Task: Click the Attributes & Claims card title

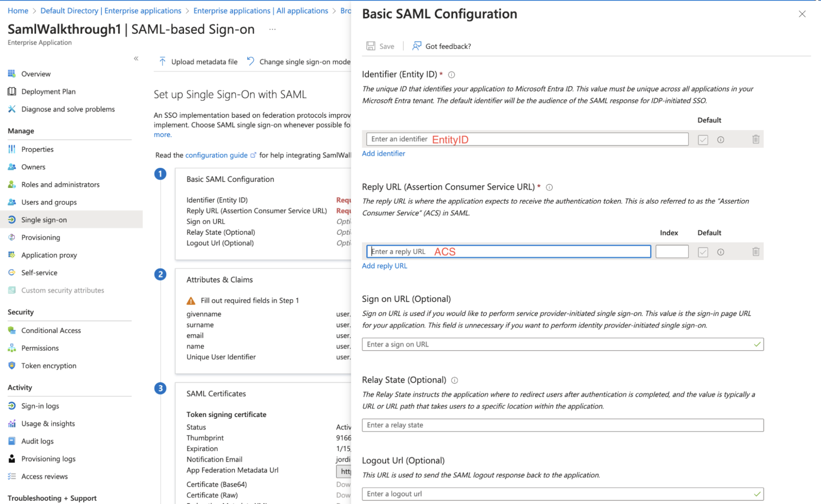Action: click(220, 280)
